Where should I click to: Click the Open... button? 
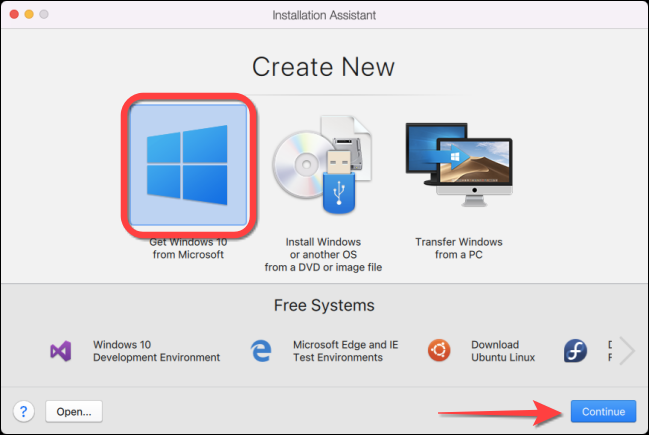73,411
